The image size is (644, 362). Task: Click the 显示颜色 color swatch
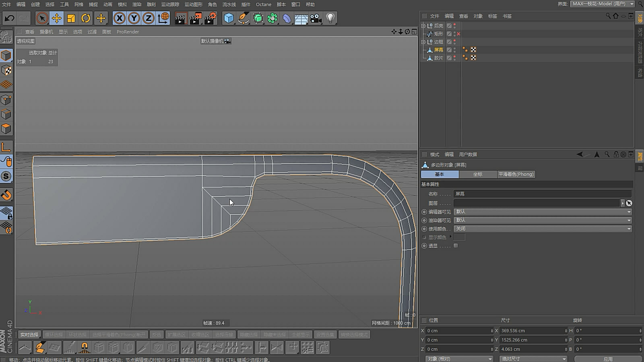click(x=459, y=237)
